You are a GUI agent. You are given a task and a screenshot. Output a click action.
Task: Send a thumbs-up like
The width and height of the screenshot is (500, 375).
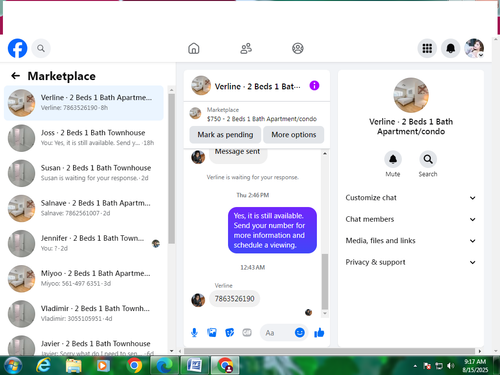coord(319,332)
